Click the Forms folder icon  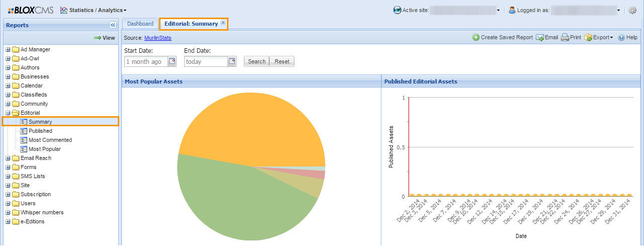(16, 167)
